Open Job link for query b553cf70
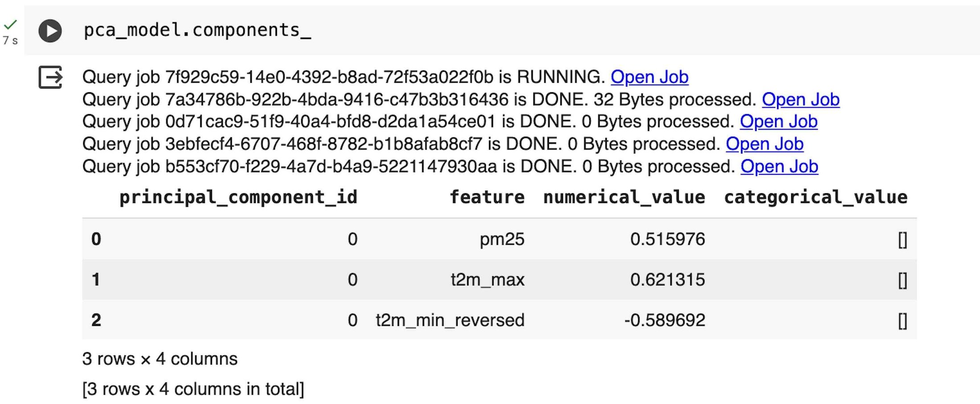 [x=779, y=166]
